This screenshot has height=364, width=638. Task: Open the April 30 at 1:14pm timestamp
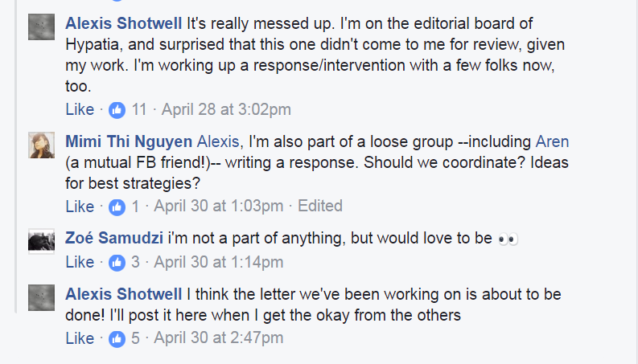point(218,262)
